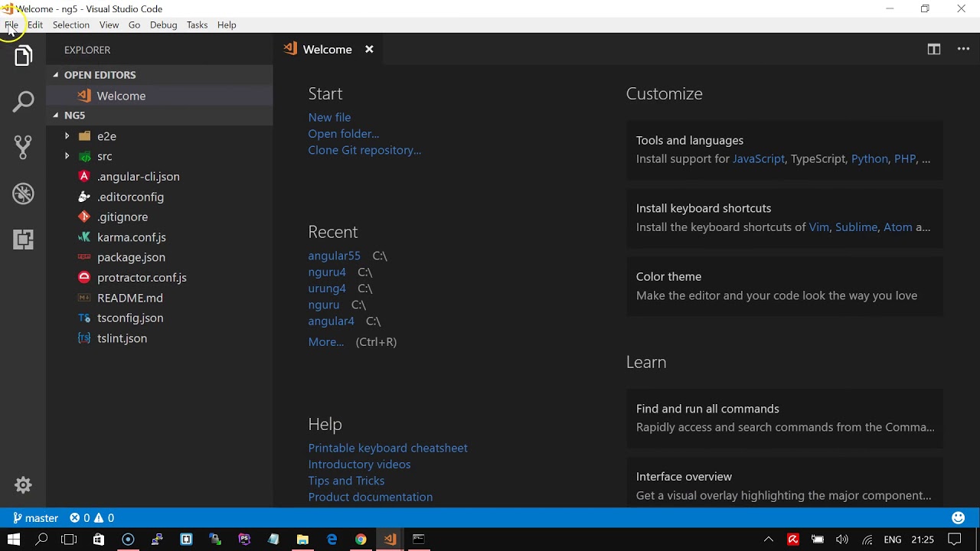This screenshot has width=980, height=551.
Task: Click the volume icon in the system tray
Action: pos(842,540)
